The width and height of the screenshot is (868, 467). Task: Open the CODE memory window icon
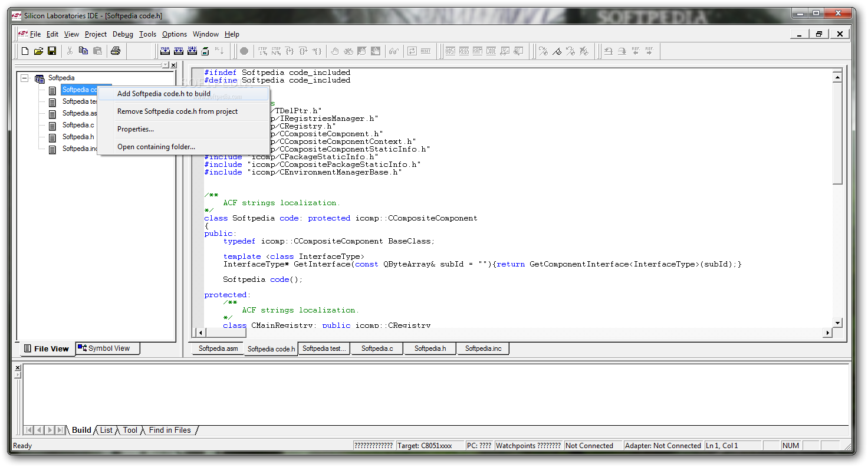point(491,51)
